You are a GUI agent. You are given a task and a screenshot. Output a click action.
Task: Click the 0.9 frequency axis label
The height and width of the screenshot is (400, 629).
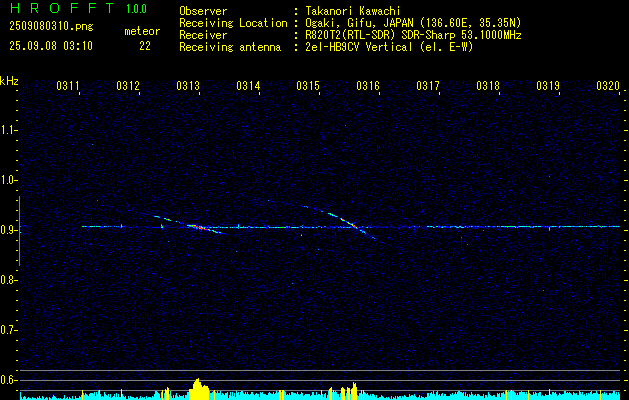click(9, 230)
